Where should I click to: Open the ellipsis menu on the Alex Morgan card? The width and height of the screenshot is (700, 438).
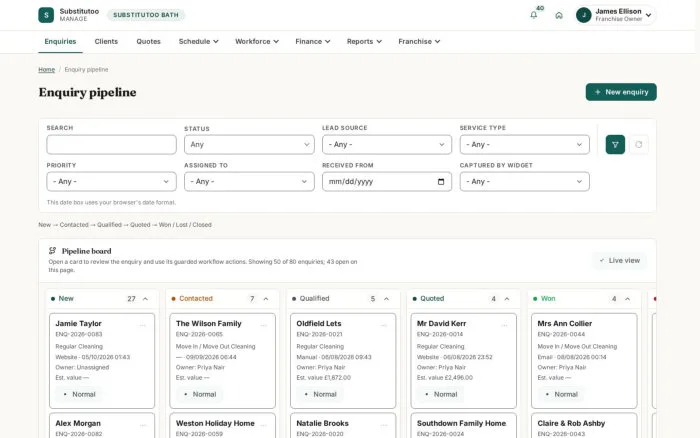(143, 425)
